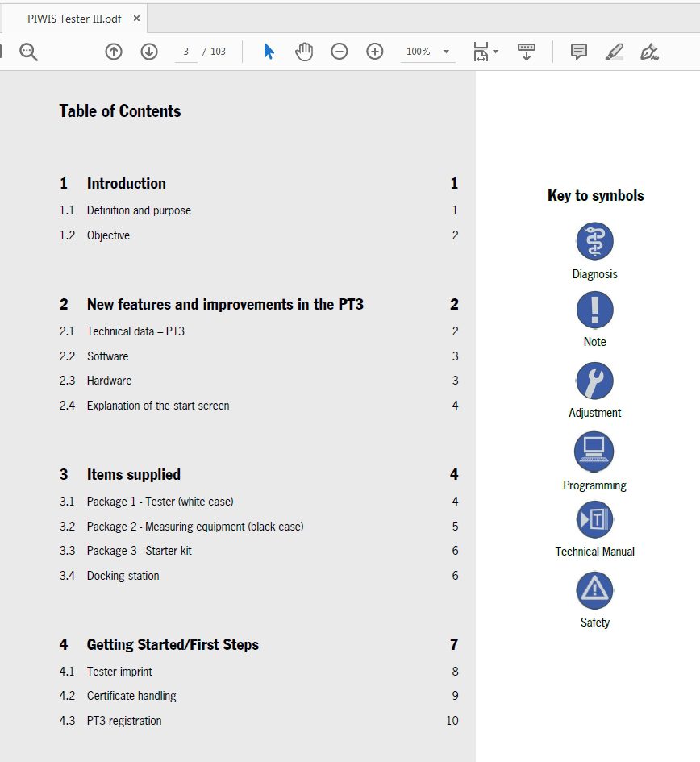This screenshot has height=762, width=700.
Task: Click the find text magnifier icon
Action: click(28, 52)
